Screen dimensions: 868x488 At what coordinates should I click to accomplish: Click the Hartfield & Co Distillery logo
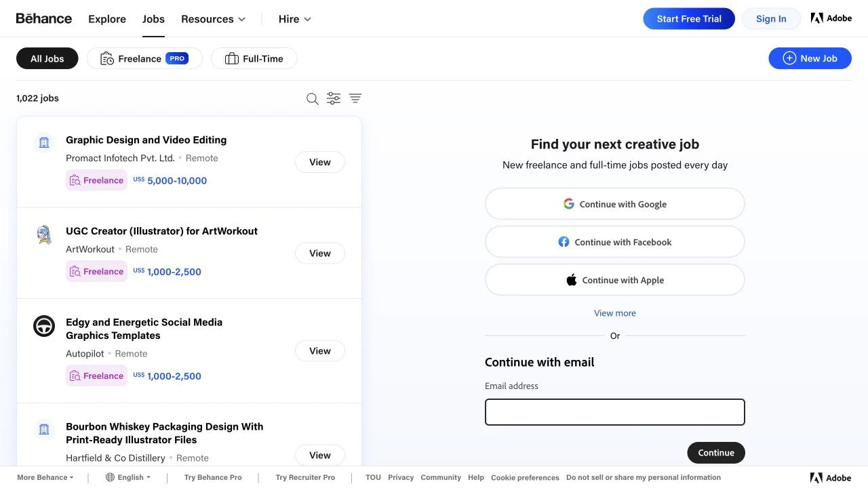(44, 430)
